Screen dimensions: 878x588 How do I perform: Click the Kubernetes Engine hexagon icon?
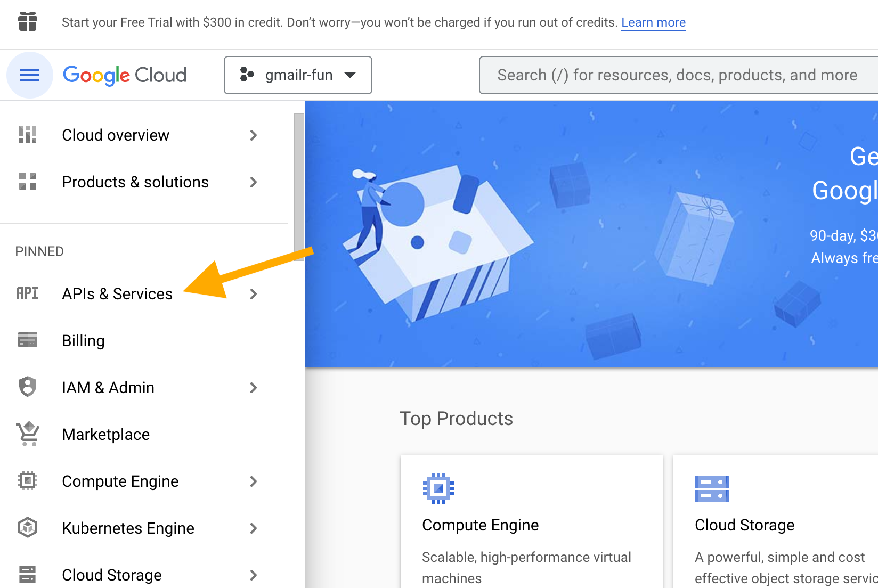point(27,528)
